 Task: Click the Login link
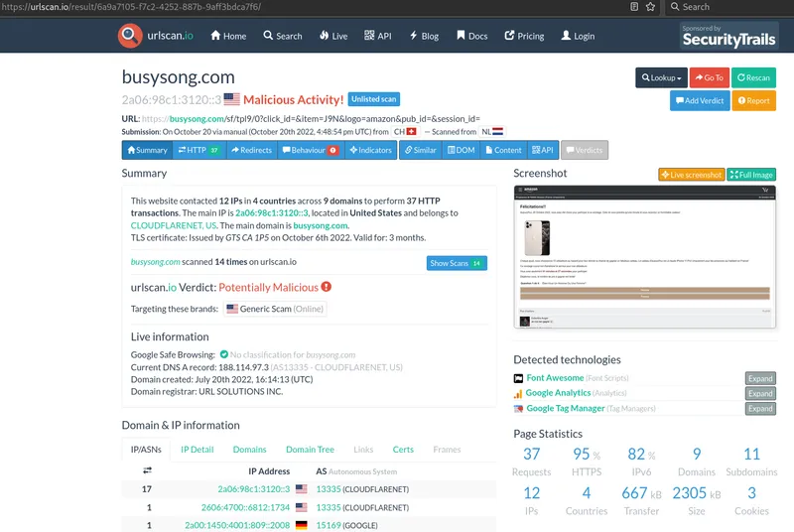(x=578, y=36)
